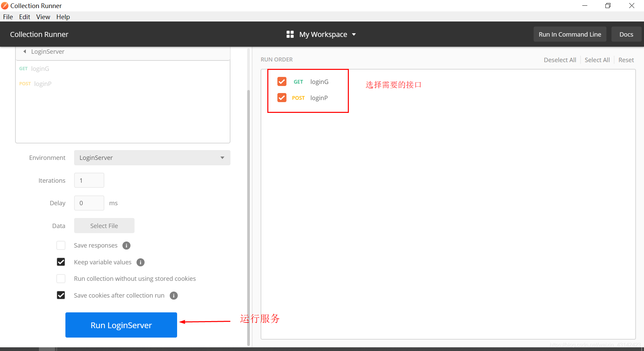Click Run LoginServer button

121,325
